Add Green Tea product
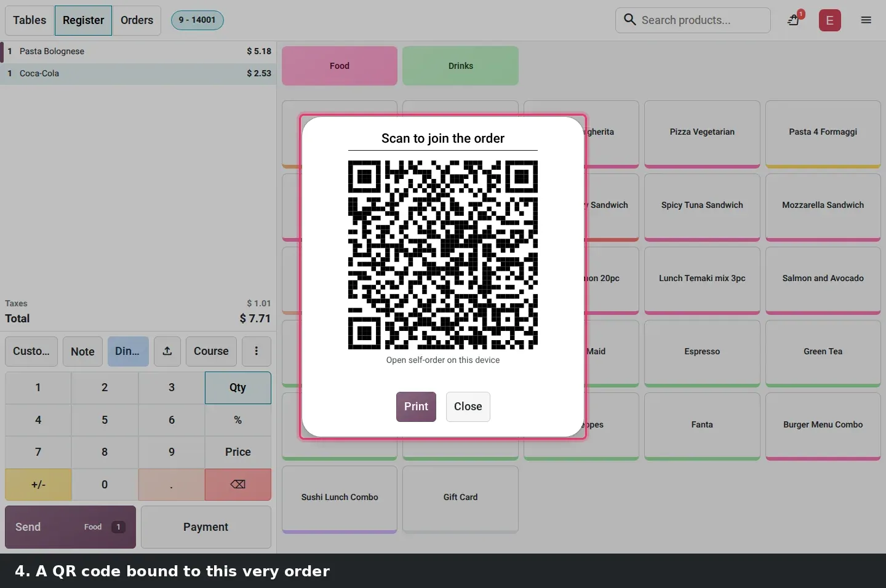The width and height of the screenshot is (886, 588). (823, 354)
